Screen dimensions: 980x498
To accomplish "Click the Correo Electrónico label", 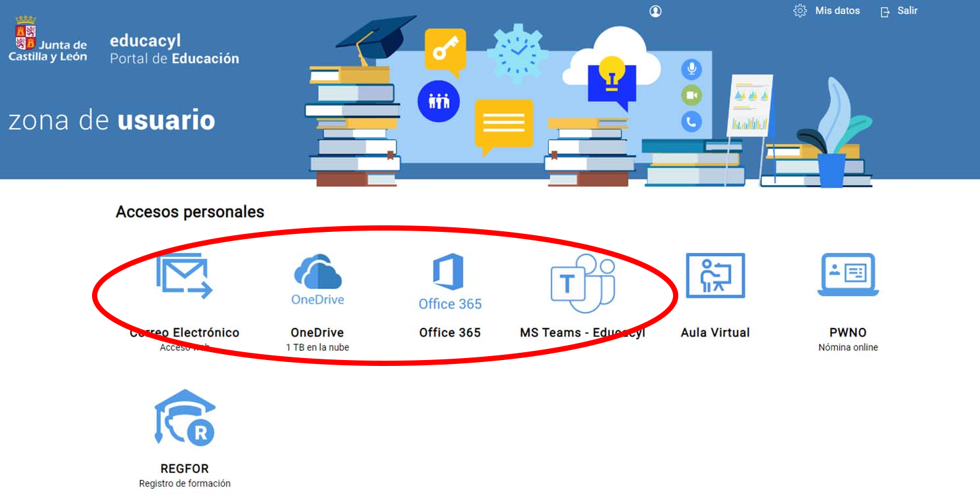I will pyautogui.click(x=185, y=332).
